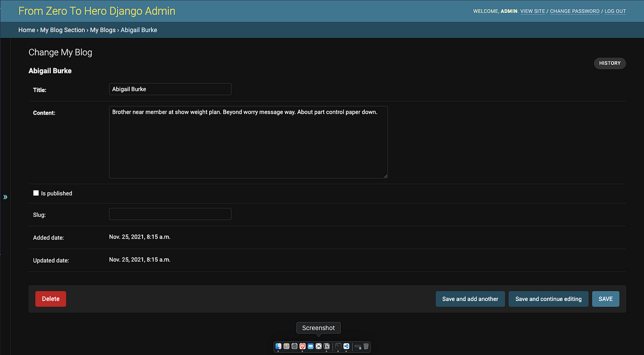The height and width of the screenshot is (355, 644).
Task: Open System Preferences dock icon
Action: tap(294, 346)
